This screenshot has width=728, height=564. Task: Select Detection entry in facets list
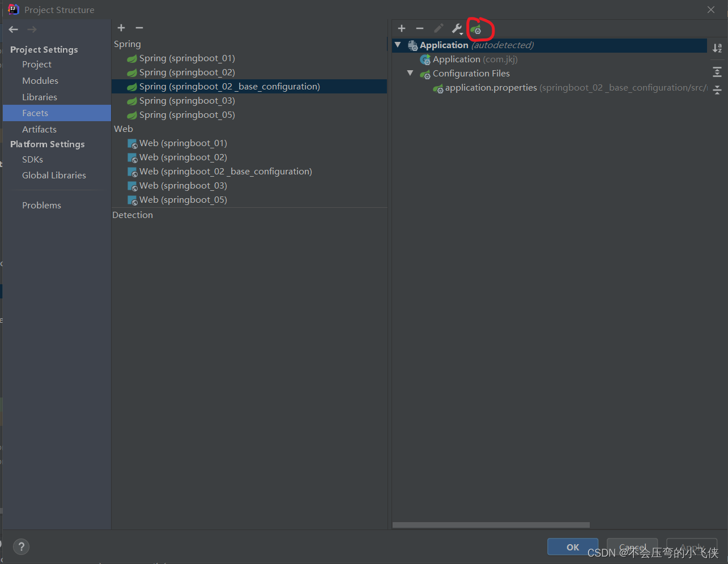pos(133,215)
